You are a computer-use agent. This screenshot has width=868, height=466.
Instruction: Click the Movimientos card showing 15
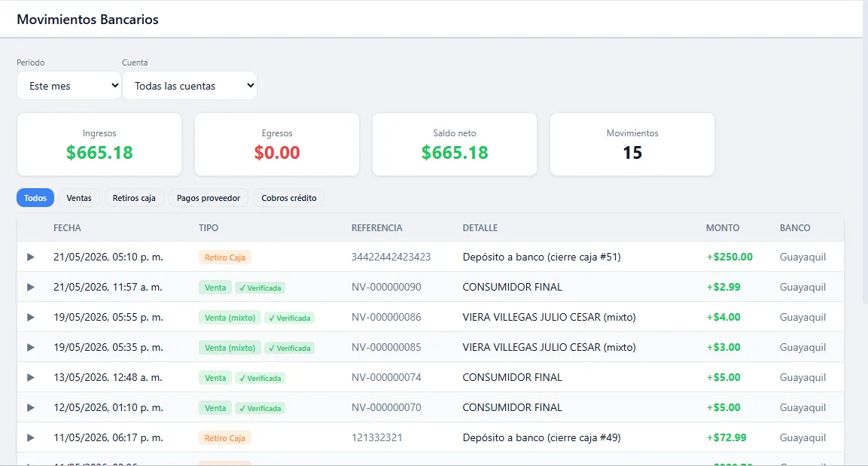(632, 145)
